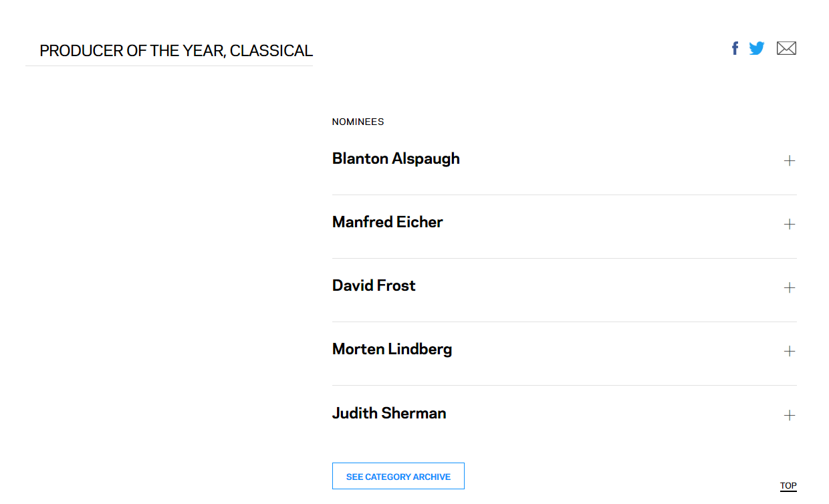This screenshot has width=829, height=504.
Task: Share this page on Facebook
Action: coord(735,48)
